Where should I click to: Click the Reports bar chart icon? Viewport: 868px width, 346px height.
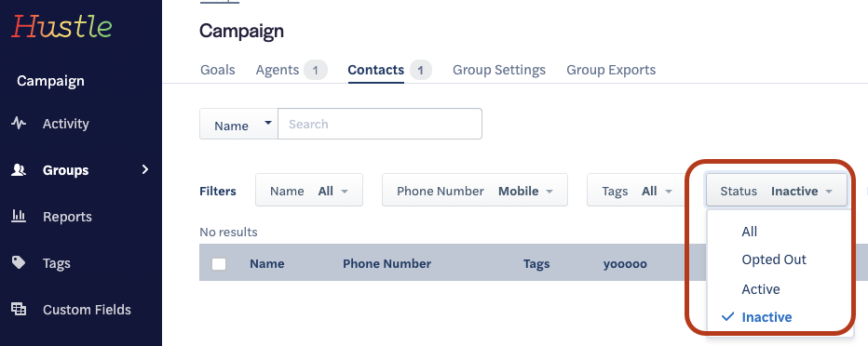tap(19, 216)
